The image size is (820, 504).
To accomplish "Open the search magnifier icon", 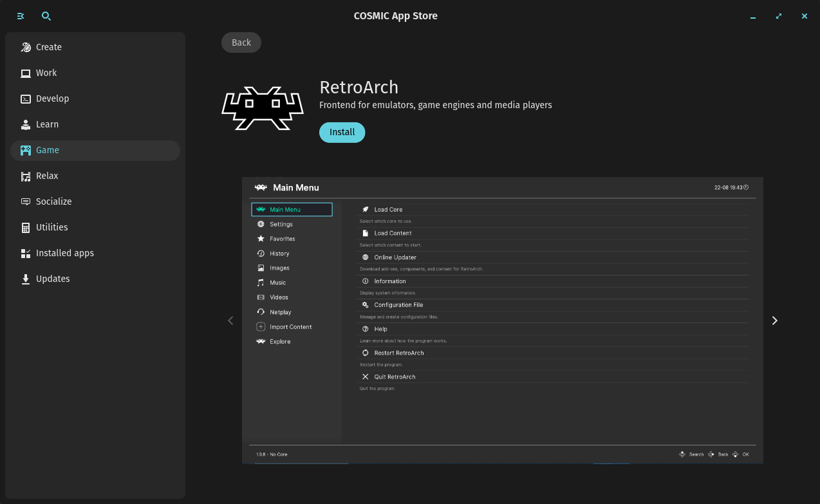I will 46,16.
